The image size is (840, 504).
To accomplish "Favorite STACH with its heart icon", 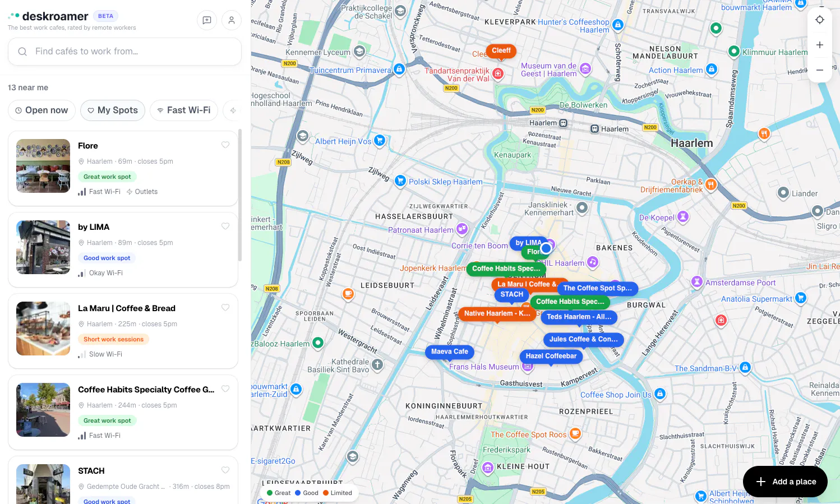I will [225, 470].
